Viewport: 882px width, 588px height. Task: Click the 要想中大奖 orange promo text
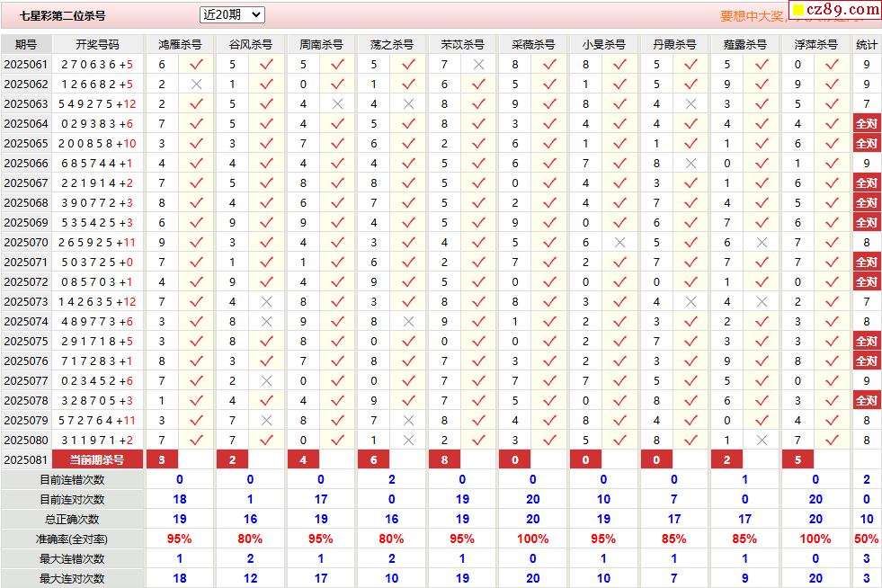[752, 16]
